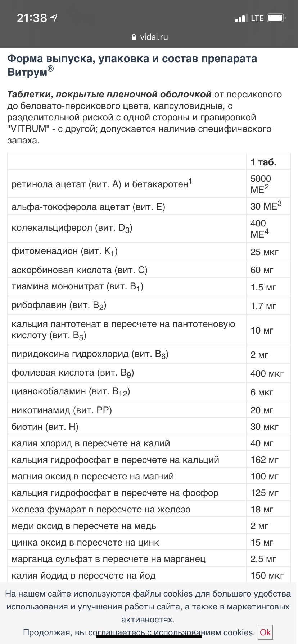Click the Ok button on cookies notice
Image resolution: width=298 pixels, height=644 pixels.
coord(265,632)
